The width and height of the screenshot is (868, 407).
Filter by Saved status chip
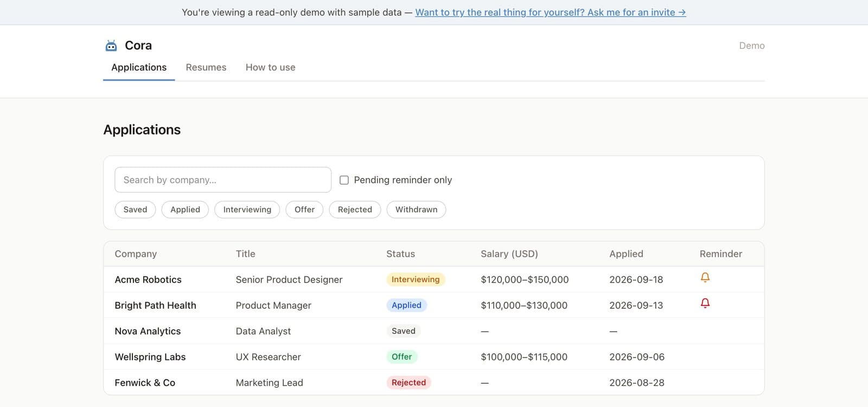pos(135,209)
